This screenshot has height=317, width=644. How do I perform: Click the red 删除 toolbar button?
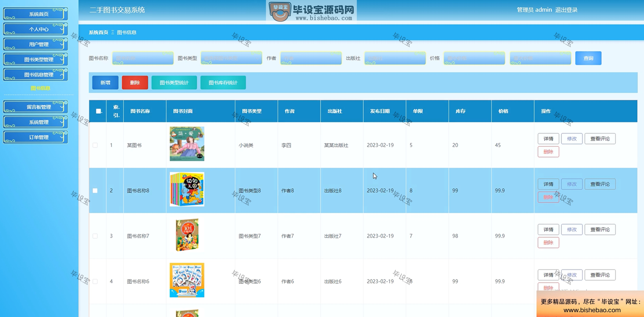tap(135, 83)
